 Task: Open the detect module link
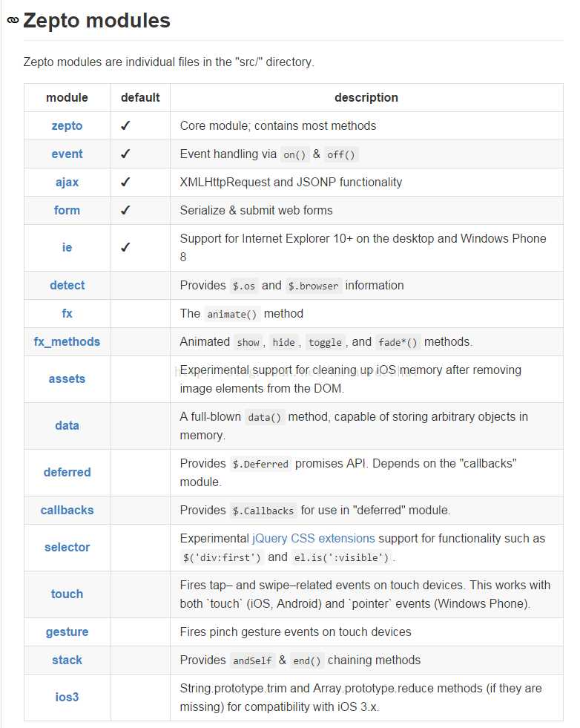coord(67,285)
